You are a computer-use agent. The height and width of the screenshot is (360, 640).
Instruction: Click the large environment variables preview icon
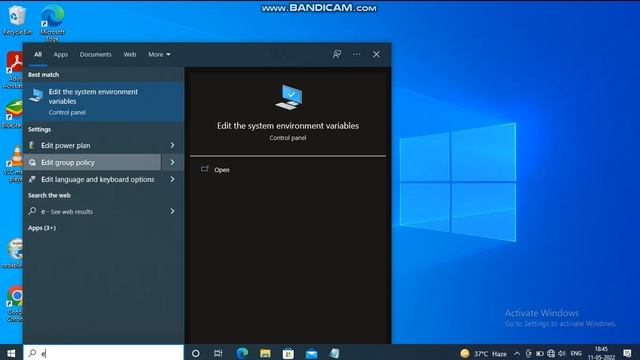coord(289,97)
